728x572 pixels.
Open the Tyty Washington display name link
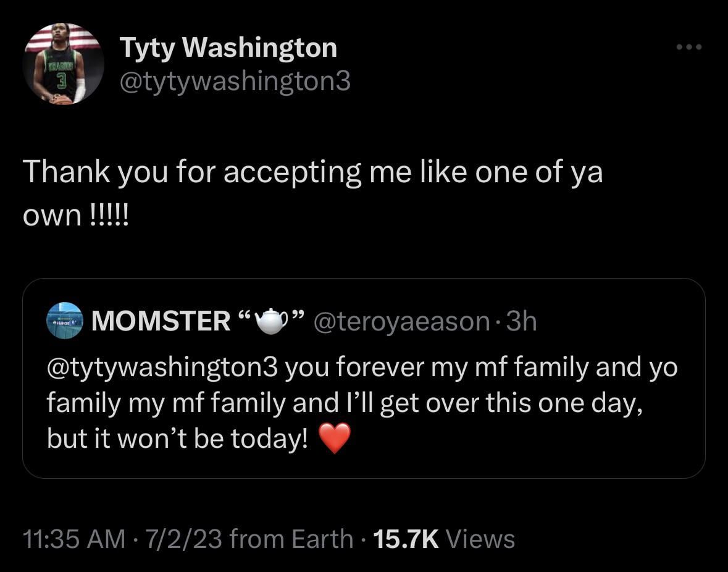(x=228, y=48)
